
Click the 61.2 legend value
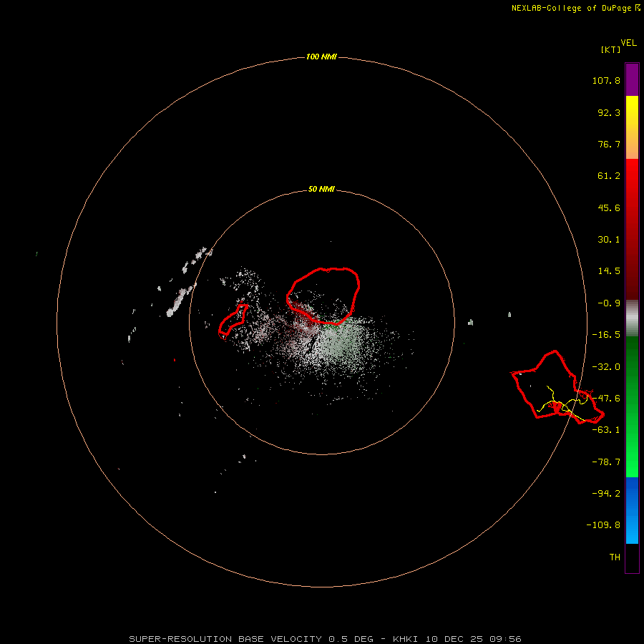(609, 176)
